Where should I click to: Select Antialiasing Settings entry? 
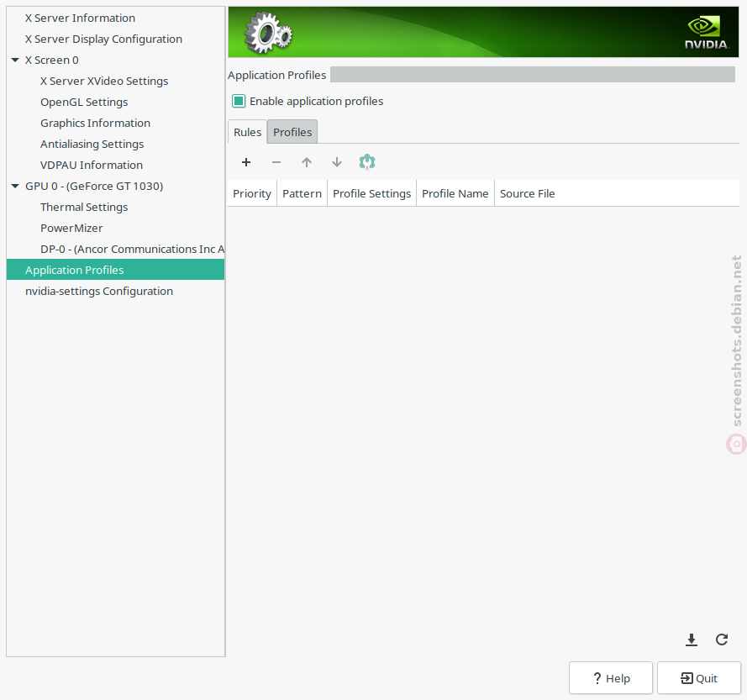(x=92, y=144)
